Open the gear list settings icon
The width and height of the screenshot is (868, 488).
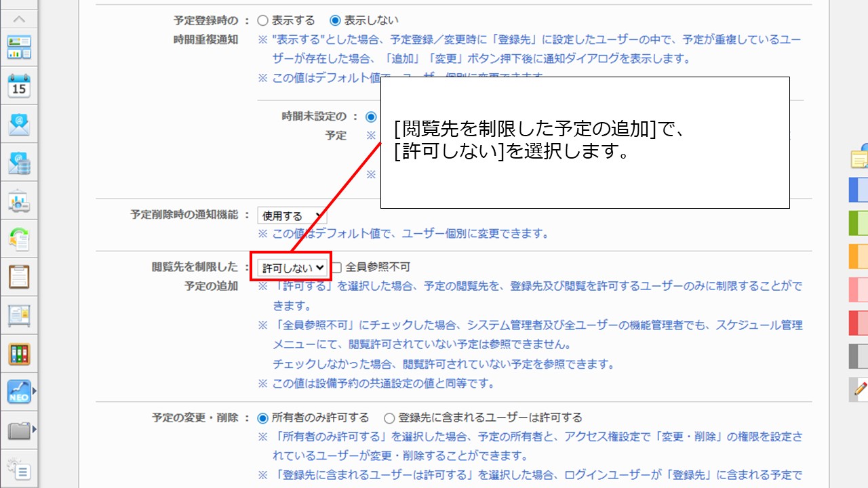tap(19, 468)
